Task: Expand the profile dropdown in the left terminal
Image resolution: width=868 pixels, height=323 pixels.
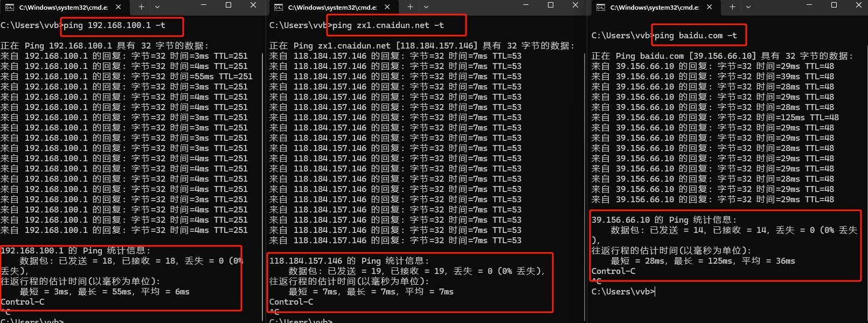Action: coord(157,7)
